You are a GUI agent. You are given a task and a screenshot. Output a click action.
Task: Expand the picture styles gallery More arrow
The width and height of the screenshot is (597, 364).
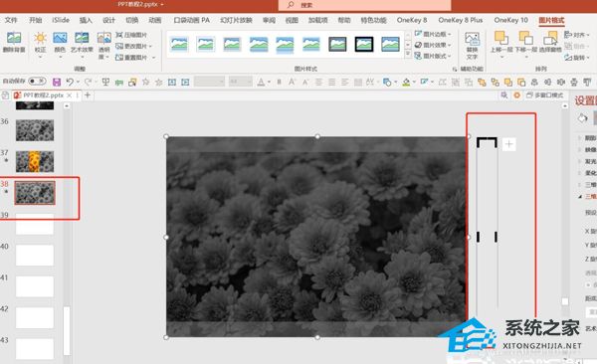tap(408, 55)
